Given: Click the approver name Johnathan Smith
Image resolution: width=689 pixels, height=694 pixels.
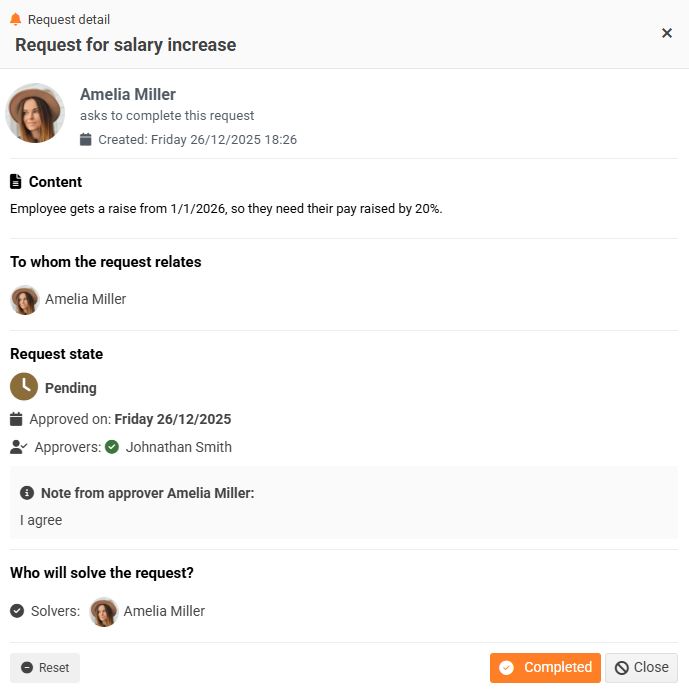Looking at the screenshot, I should coord(178,447).
